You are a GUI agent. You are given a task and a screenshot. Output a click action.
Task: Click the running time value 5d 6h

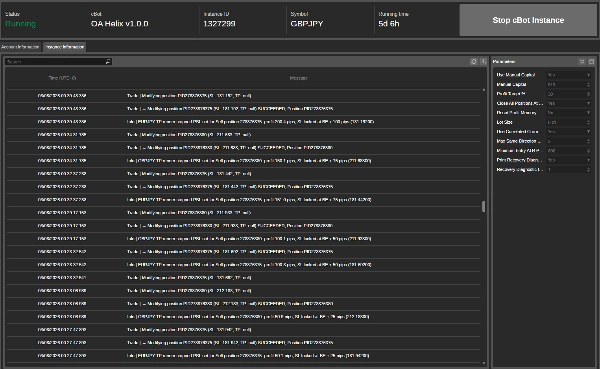[x=389, y=24]
